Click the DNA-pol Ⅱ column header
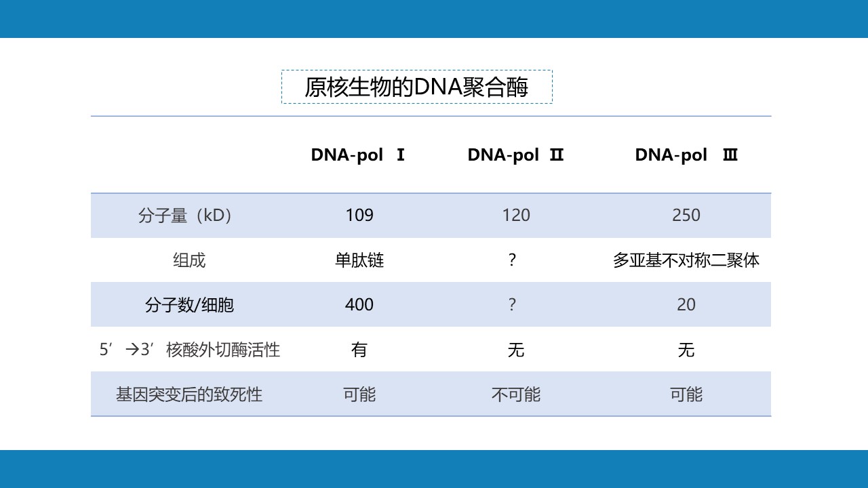Image resolution: width=868 pixels, height=488 pixels. click(x=515, y=155)
